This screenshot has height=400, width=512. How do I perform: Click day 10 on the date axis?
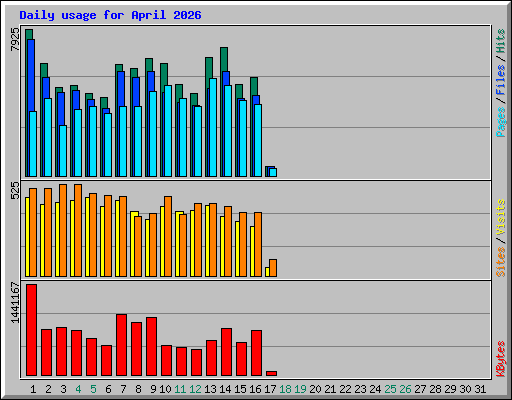(165, 389)
